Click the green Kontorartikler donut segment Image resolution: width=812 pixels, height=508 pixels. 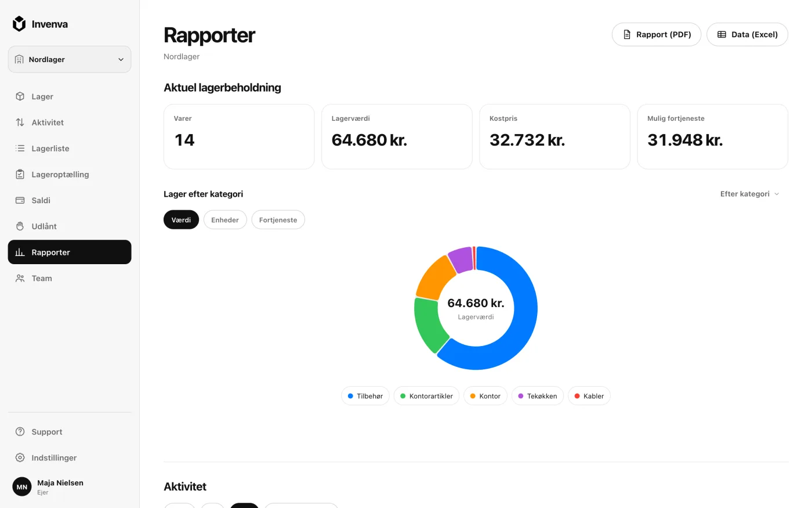tap(428, 324)
